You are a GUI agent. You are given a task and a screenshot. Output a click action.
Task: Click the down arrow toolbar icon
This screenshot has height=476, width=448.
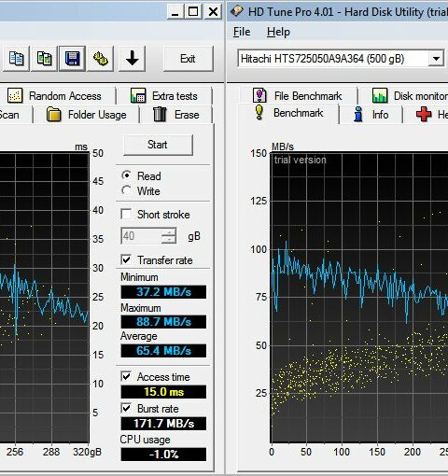(133, 59)
